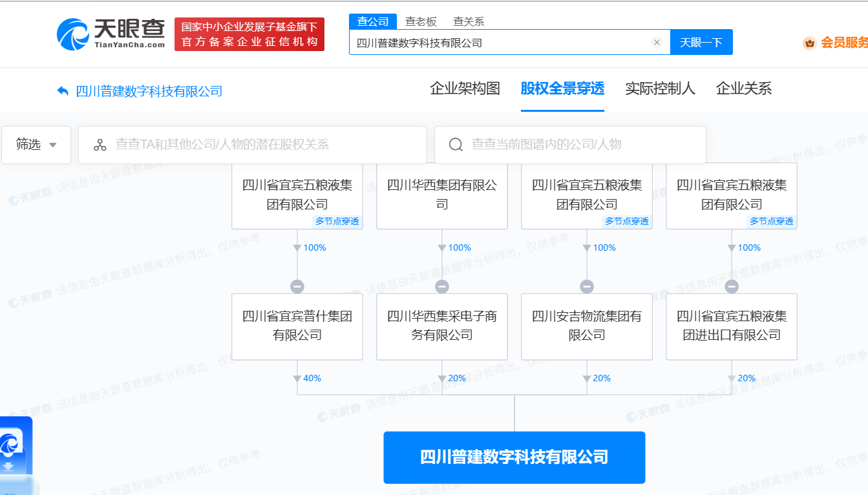
Task: Click the 国家中小企业发展子基金旗下 red banner
Action: point(249,34)
